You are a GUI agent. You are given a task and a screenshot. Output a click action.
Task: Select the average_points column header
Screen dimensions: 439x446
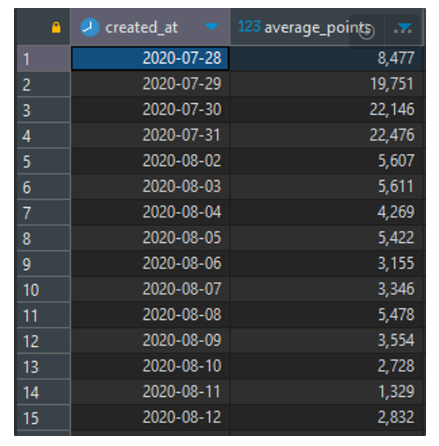[x=326, y=27]
